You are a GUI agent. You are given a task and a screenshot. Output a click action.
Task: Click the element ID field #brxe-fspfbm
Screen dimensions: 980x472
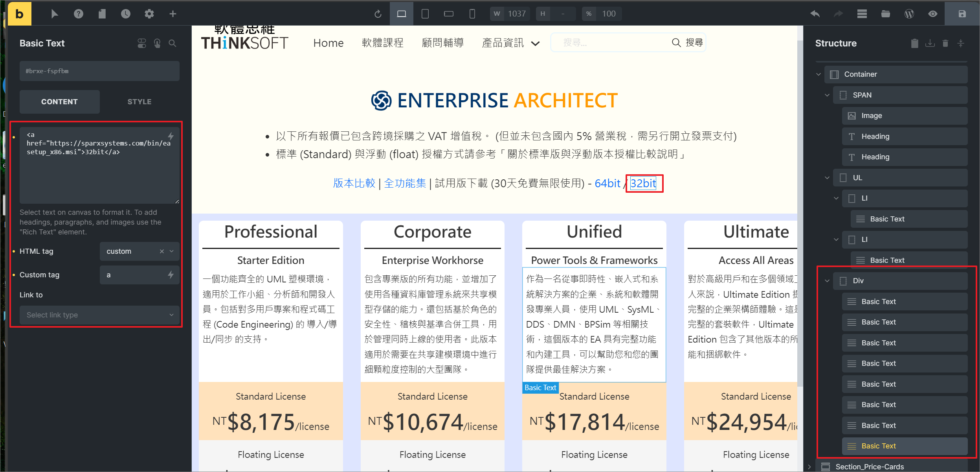99,71
